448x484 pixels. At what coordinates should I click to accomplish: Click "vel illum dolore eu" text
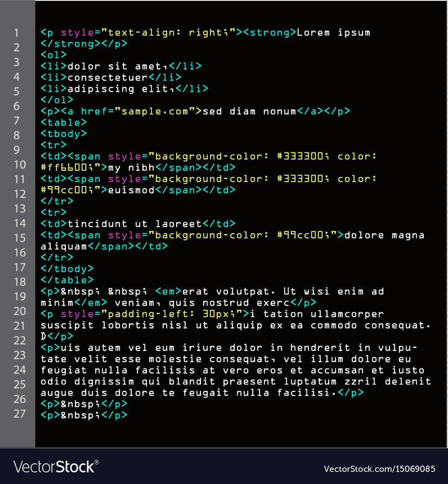pyautogui.click(x=347, y=359)
